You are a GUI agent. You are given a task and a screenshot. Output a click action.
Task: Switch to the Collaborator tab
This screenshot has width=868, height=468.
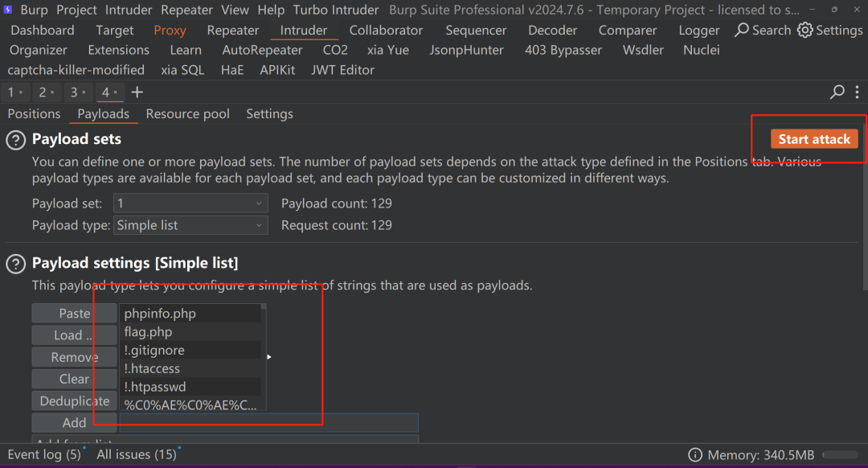pos(386,30)
